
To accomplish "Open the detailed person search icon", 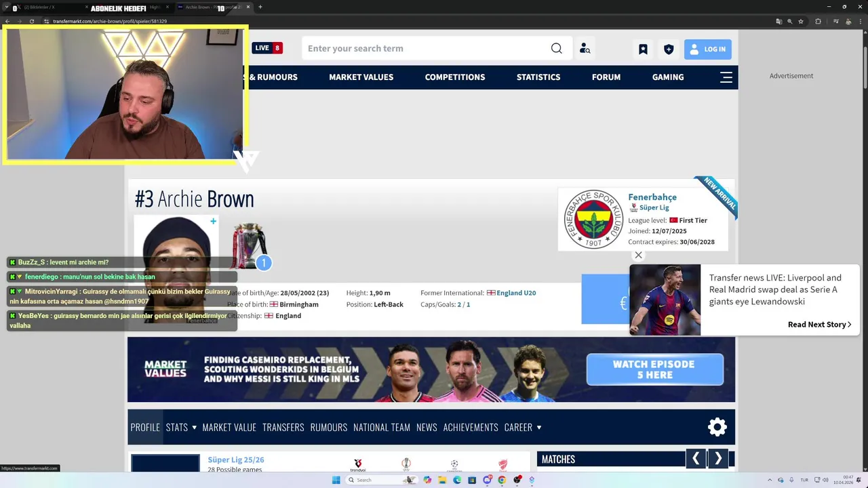I will coord(585,49).
